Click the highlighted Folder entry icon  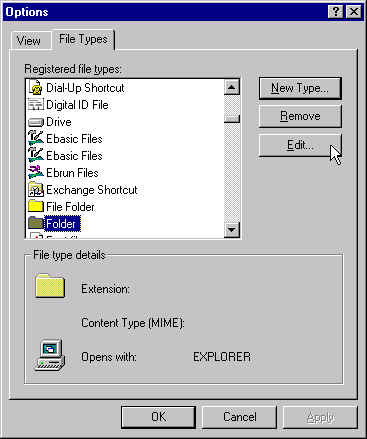36,223
